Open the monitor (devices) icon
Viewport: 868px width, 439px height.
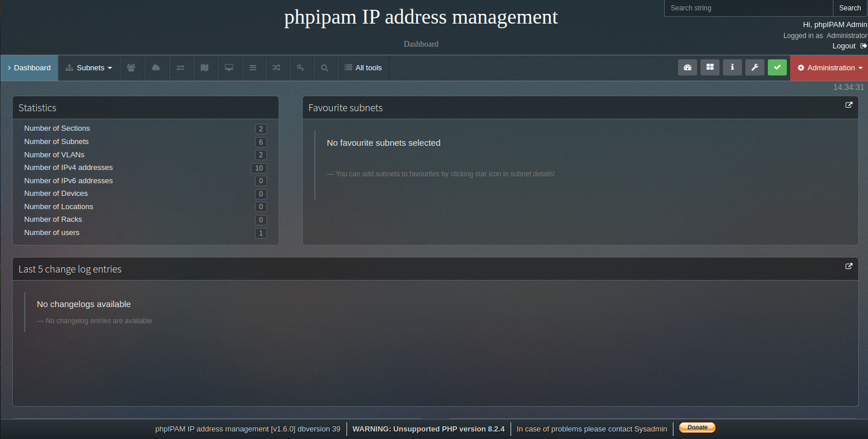click(229, 68)
